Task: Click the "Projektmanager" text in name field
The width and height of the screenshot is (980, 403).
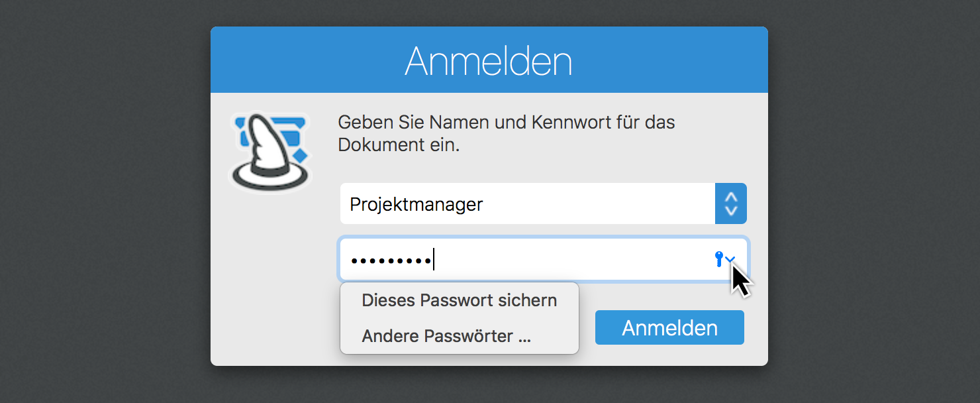Action: click(416, 204)
